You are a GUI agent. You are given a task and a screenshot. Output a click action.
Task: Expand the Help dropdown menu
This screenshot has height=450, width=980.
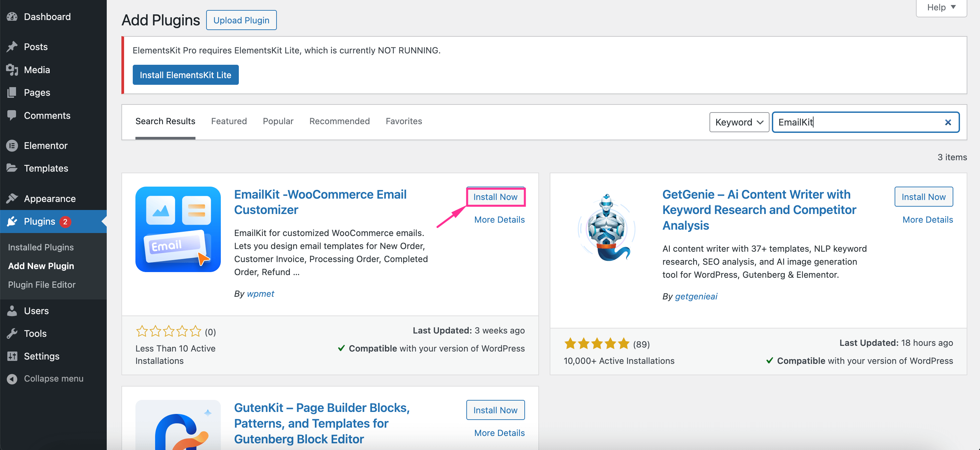pos(941,7)
